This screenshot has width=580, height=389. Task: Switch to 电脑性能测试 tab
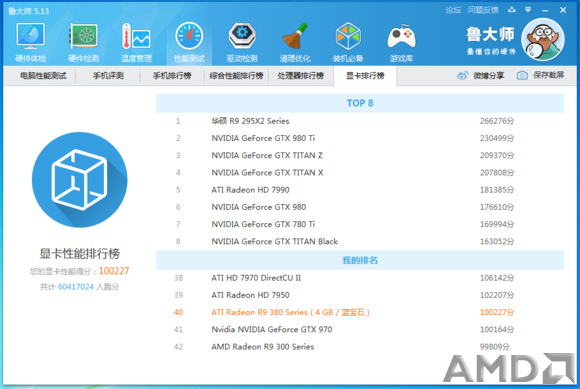point(43,76)
